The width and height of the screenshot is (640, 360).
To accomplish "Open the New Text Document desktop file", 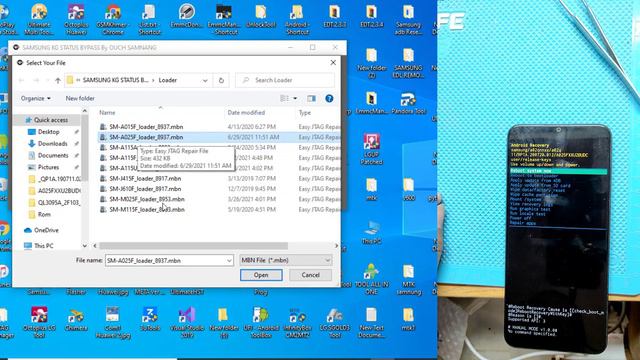I will 371,322.
